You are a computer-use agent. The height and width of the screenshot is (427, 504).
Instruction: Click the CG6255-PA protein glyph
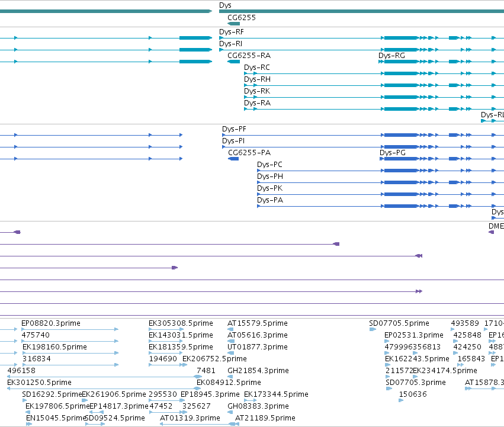point(233,159)
